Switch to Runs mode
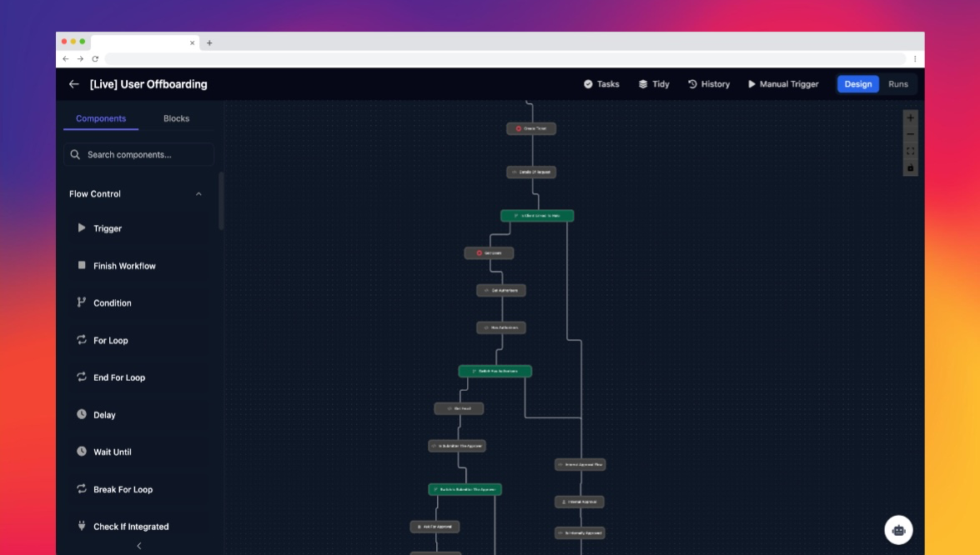The image size is (980, 555). (x=897, y=84)
